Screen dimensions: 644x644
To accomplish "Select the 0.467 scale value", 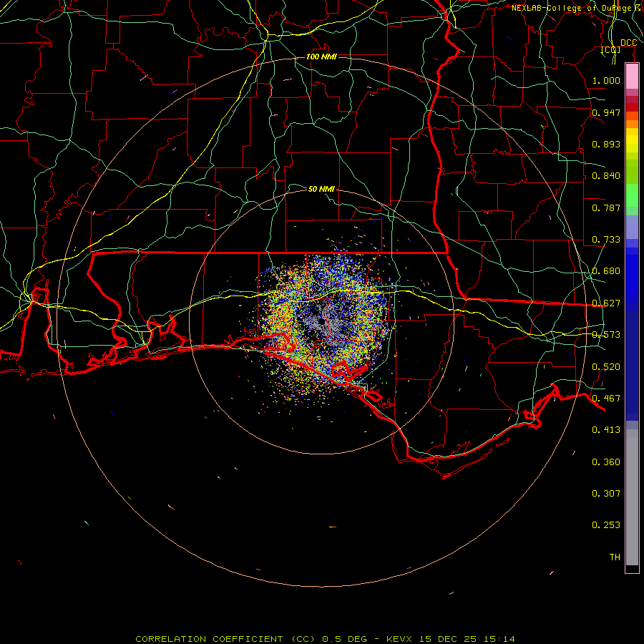I will (x=606, y=399).
